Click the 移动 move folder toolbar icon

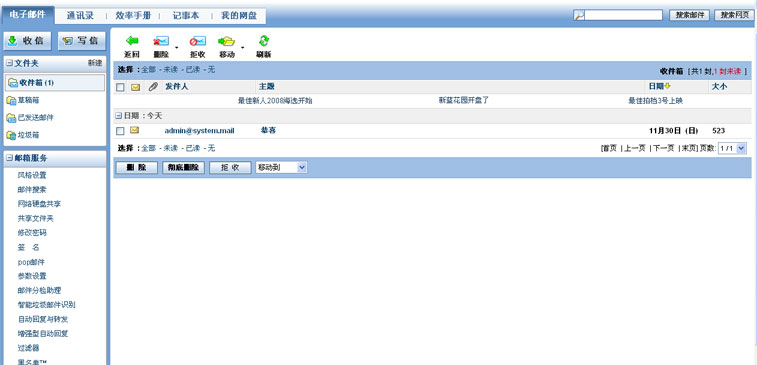click(x=226, y=41)
